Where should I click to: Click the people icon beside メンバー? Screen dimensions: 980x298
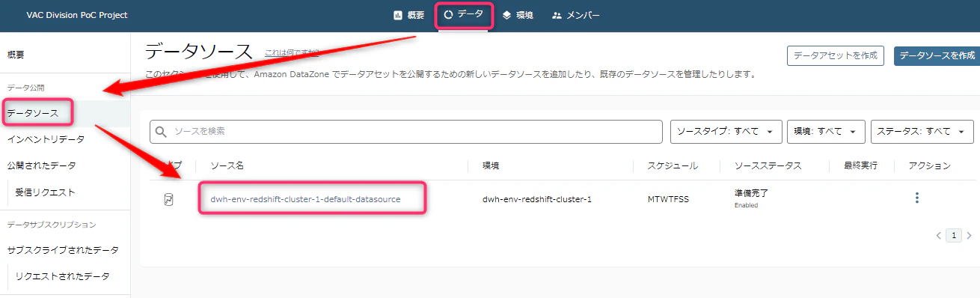557,15
